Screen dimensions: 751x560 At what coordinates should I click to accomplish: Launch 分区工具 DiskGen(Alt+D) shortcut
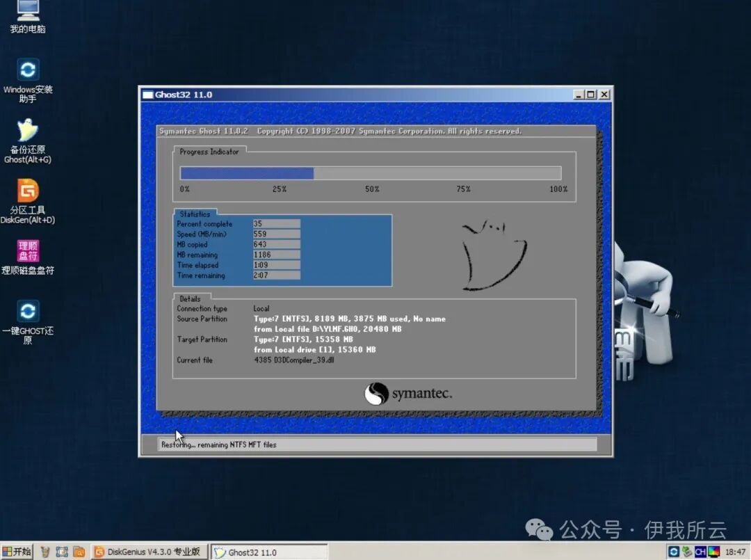[x=28, y=201]
